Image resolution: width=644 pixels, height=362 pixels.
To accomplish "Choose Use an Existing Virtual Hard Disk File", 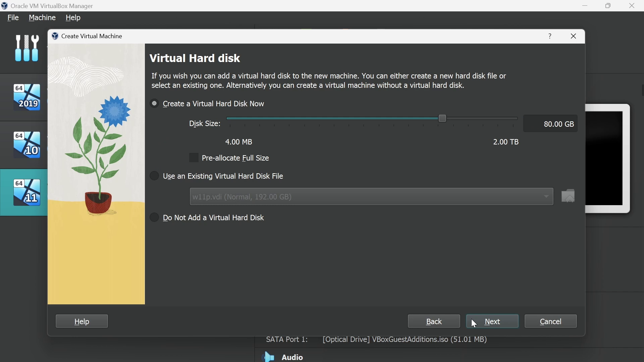I will (x=155, y=176).
